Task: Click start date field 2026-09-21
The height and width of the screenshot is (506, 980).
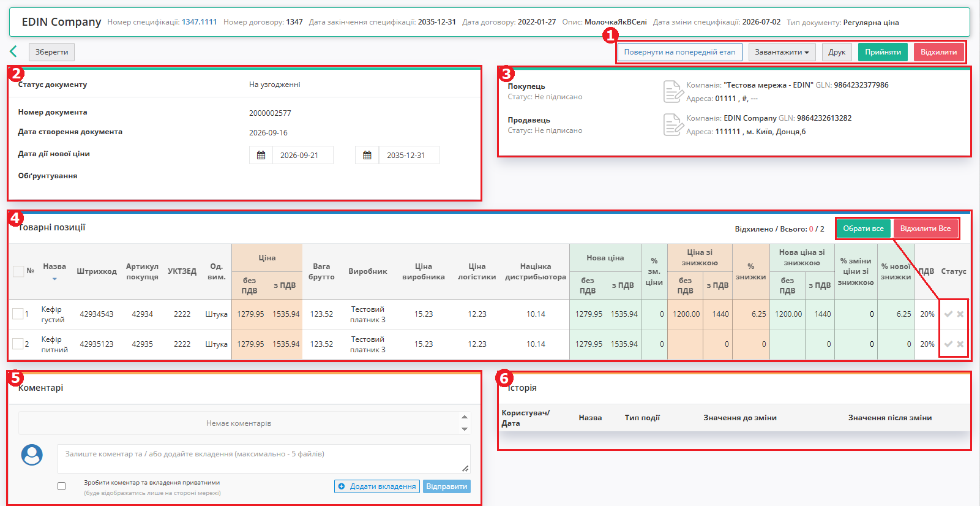Action: pyautogui.click(x=303, y=155)
